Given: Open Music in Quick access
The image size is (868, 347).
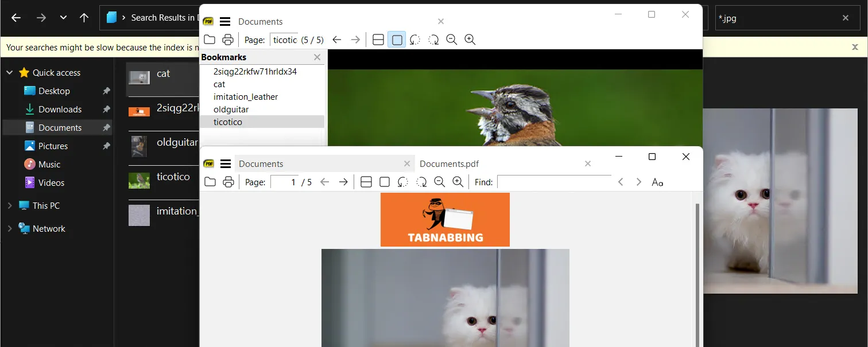Looking at the screenshot, I should point(49,165).
